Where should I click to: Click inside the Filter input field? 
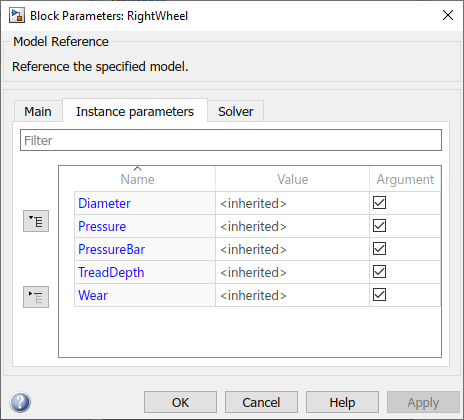pos(231,140)
